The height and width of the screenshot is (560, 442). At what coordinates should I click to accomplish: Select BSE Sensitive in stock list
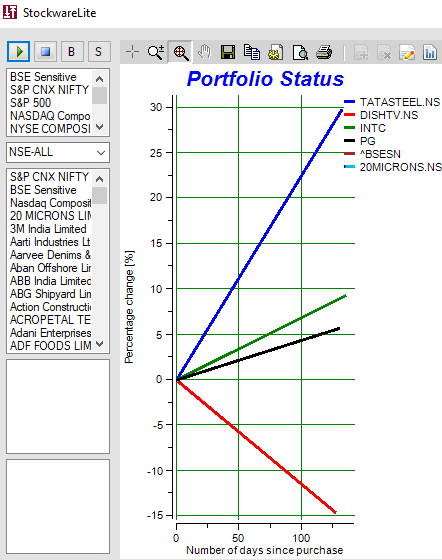tap(43, 190)
